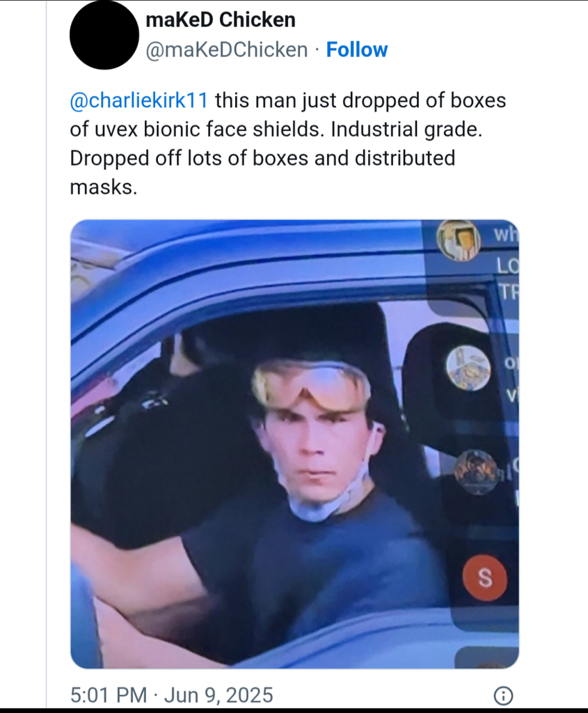
Task: Open the @maKeDChicken handle link
Action: coord(226,49)
